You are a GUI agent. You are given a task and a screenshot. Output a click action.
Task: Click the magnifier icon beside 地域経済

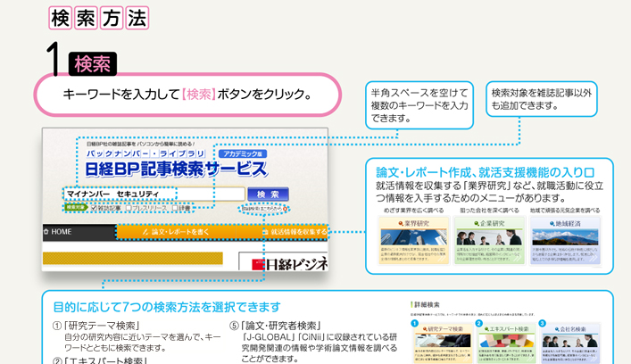[x=552, y=223]
